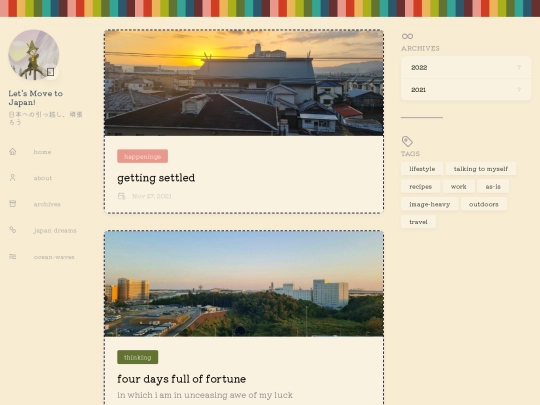Viewport: 540px width, 405px height.
Task: Click the Let's Move to Japan! site title
Action: [x=36, y=98]
